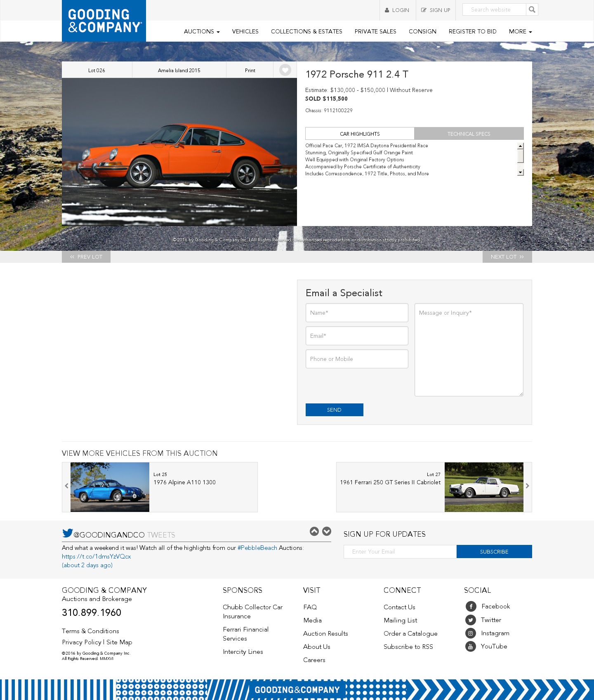Click the Twitter bird icon
This screenshot has width=594, height=700.
coord(67,533)
